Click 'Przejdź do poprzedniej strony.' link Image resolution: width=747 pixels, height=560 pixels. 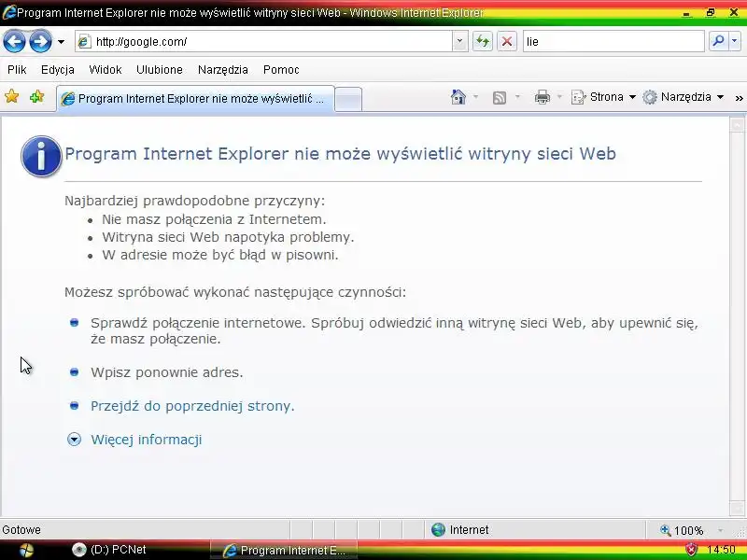coord(192,406)
